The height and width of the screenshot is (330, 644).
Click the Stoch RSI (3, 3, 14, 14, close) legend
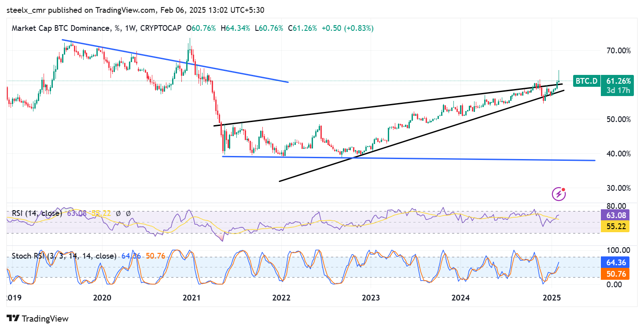[64, 256]
